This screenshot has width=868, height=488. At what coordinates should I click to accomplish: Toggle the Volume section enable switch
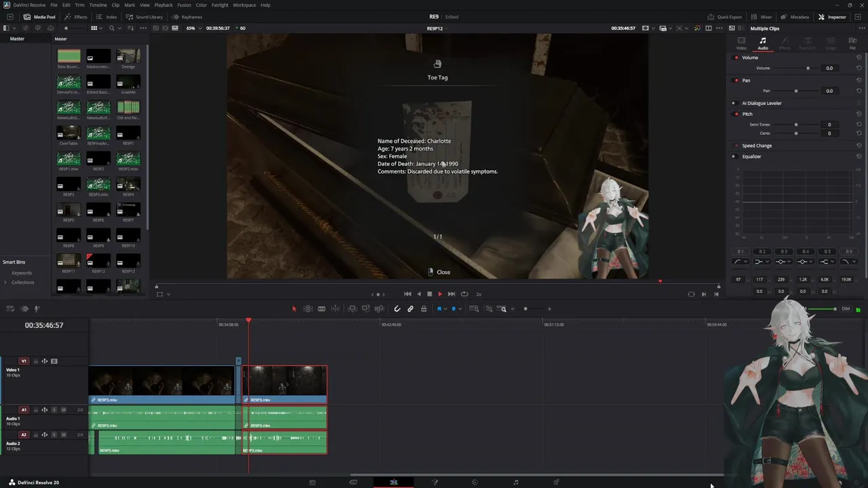(x=736, y=58)
